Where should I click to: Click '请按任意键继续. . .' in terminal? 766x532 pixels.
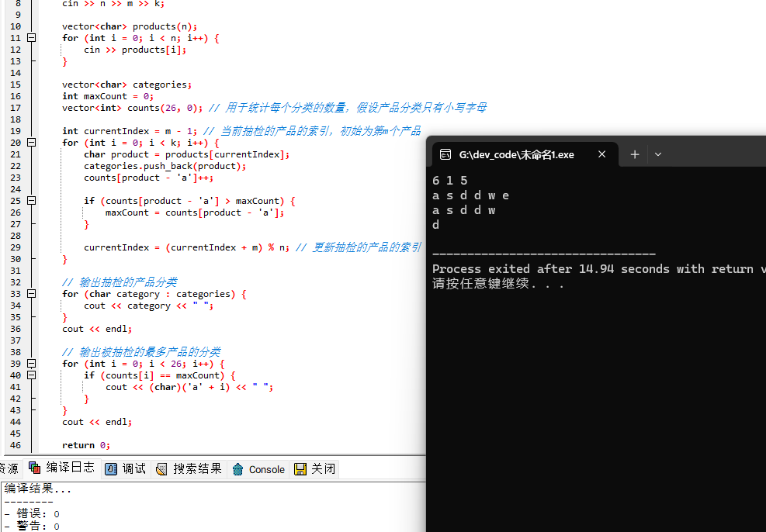point(498,284)
